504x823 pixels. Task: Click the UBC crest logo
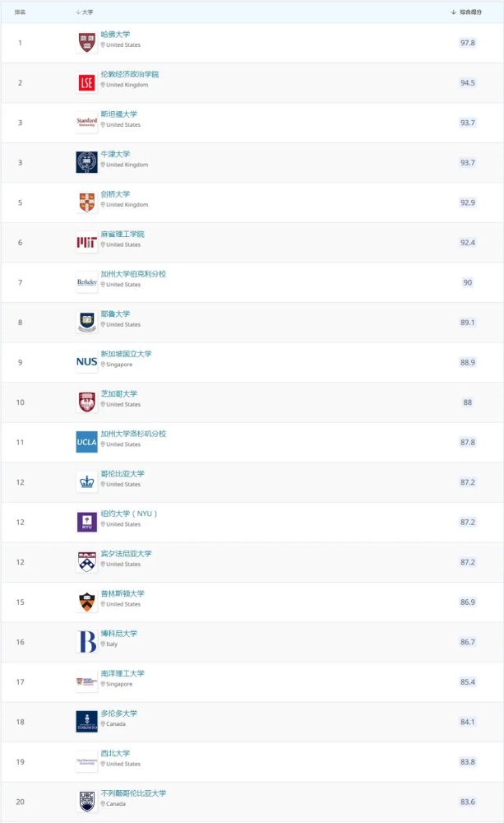click(x=86, y=802)
